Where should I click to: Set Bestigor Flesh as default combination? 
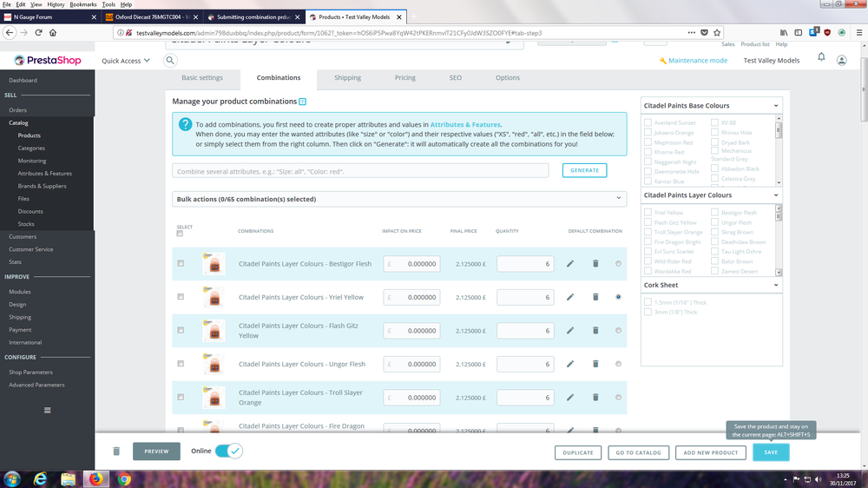click(x=618, y=264)
